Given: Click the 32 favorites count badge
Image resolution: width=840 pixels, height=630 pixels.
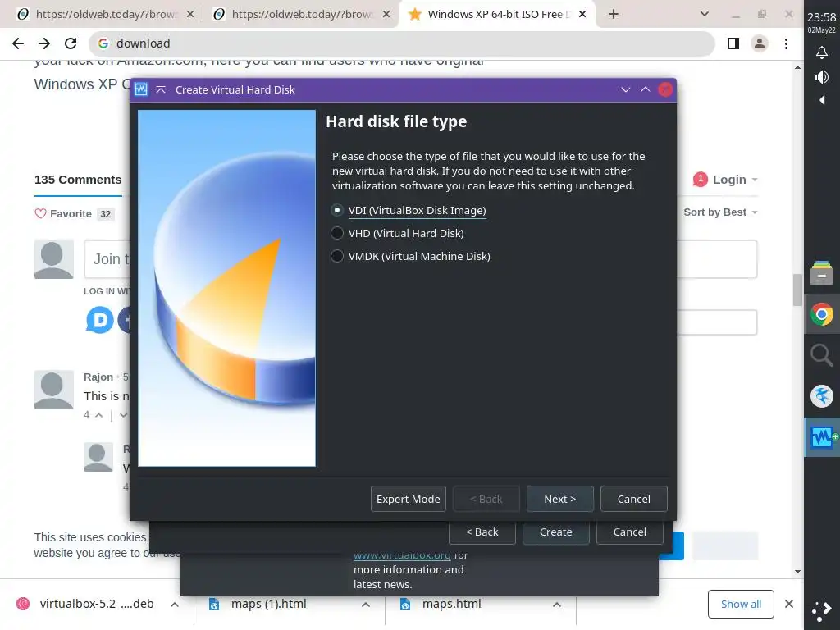Looking at the screenshot, I should tap(106, 214).
